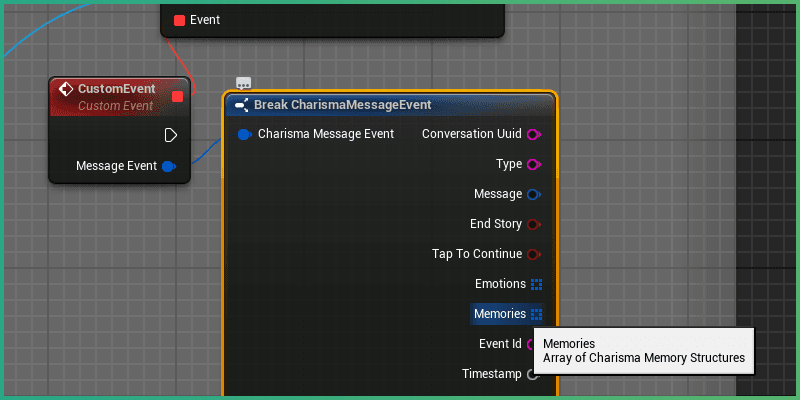Click the Memories array pin
This screenshot has height=400, width=800.
pyautogui.click(x=536, y=314)
